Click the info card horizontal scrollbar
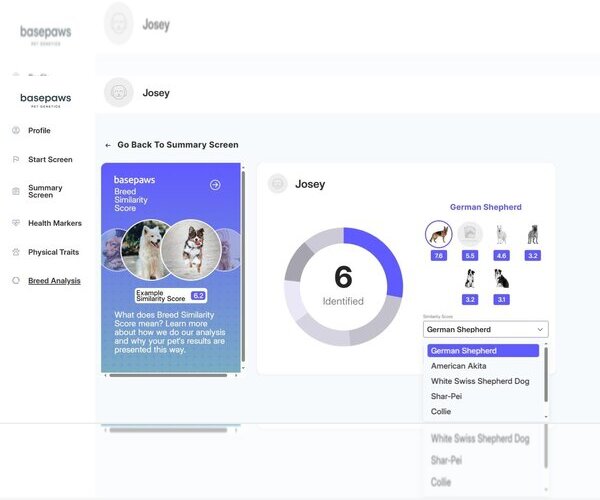600x500 pixels. point(168,375)
